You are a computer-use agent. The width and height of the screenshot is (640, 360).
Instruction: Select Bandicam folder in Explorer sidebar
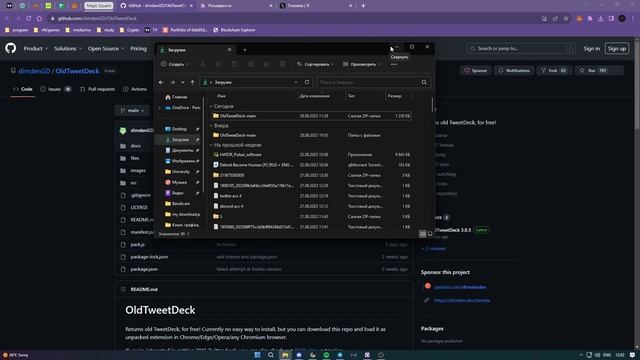pyautogui.click(x=179, y=203)
